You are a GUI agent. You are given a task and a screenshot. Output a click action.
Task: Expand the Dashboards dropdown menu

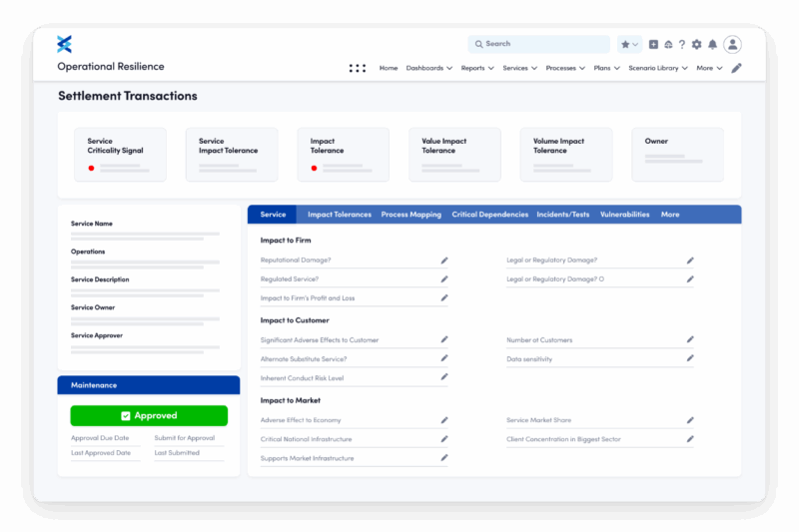click(x=428, y=68)
